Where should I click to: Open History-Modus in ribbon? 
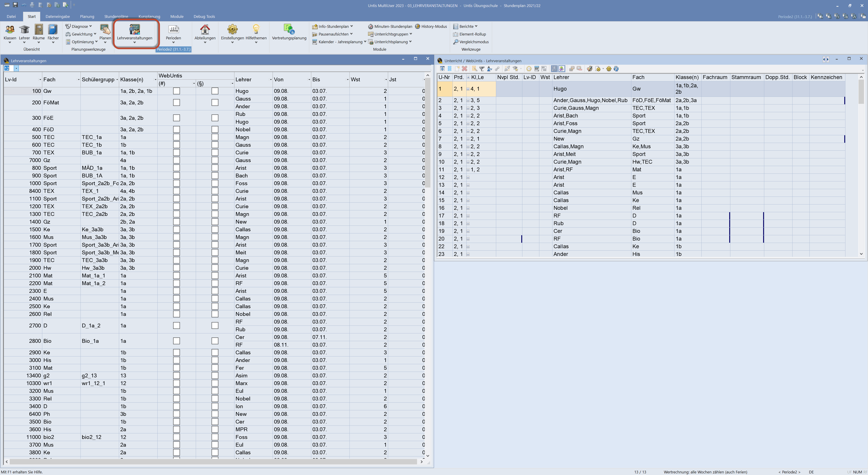click(431, 26)
